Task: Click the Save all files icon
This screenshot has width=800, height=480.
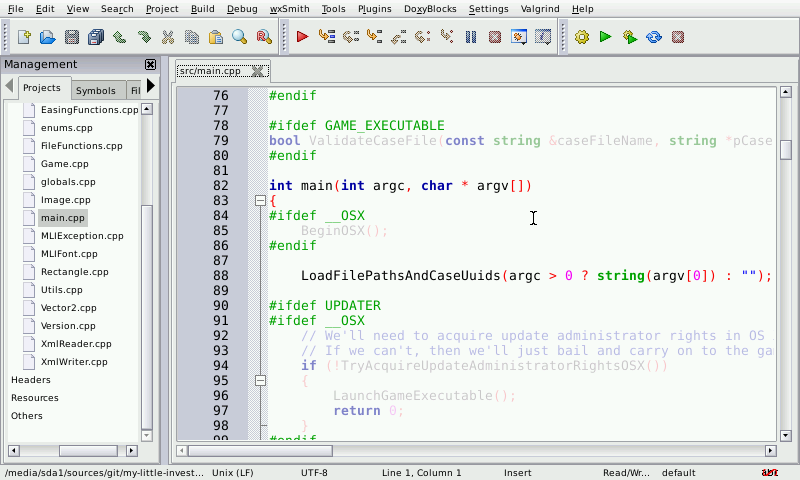Action: 95,37
